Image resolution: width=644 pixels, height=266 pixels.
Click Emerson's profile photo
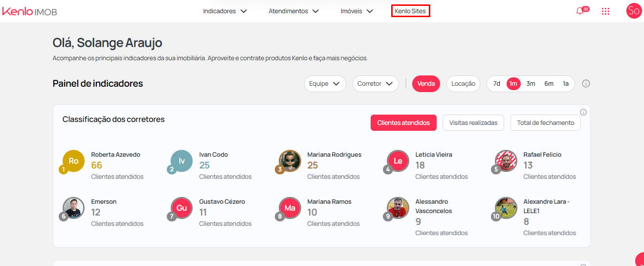[x=73, y=208]
